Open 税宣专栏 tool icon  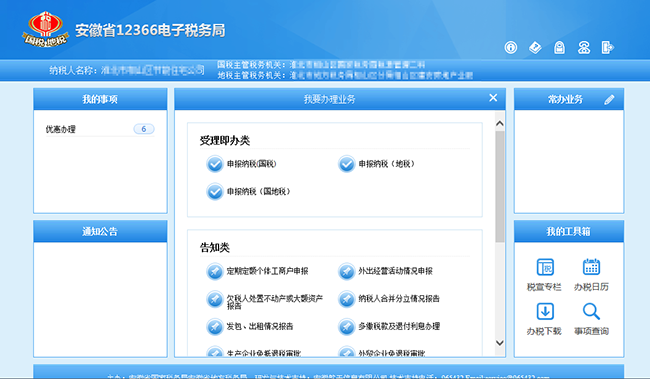click(x=545, y=267)
